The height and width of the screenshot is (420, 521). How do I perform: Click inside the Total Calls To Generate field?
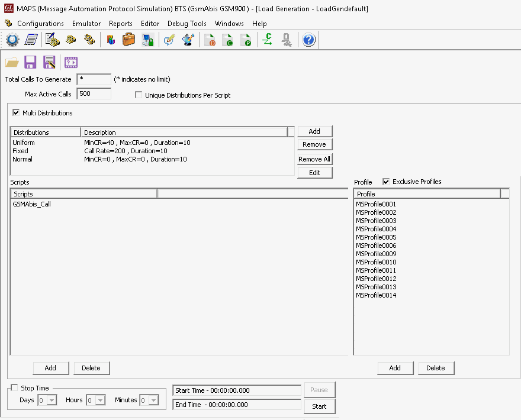[94, 79]
